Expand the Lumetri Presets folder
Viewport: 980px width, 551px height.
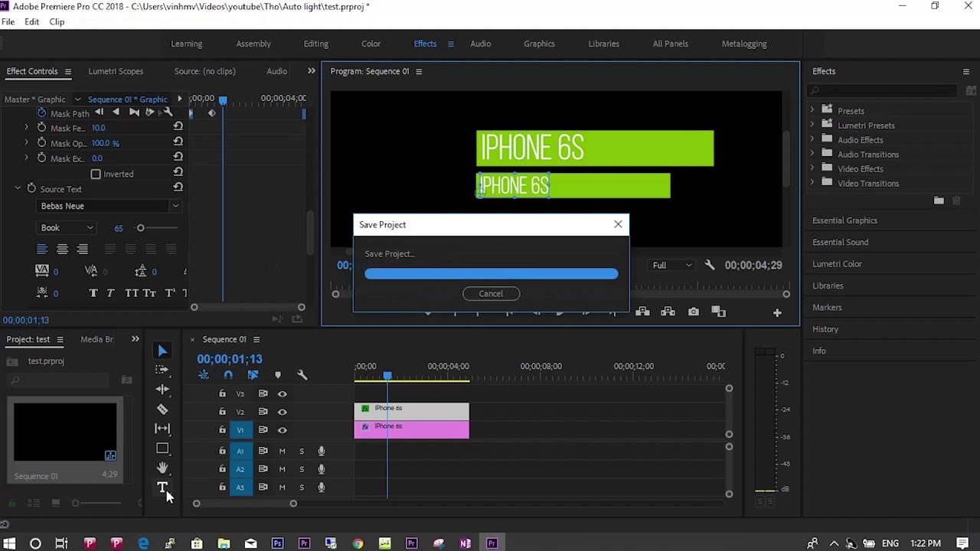(x=812, y=125)
